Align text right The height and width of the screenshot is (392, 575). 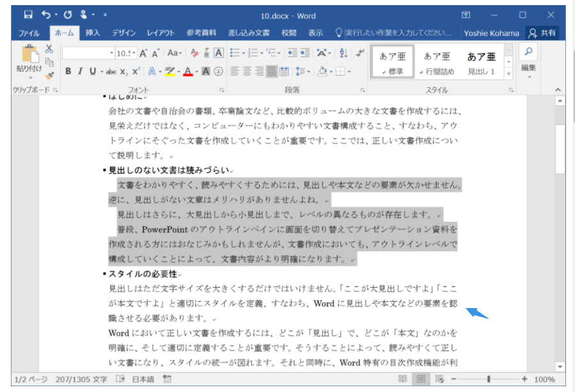tap(259, 71)
